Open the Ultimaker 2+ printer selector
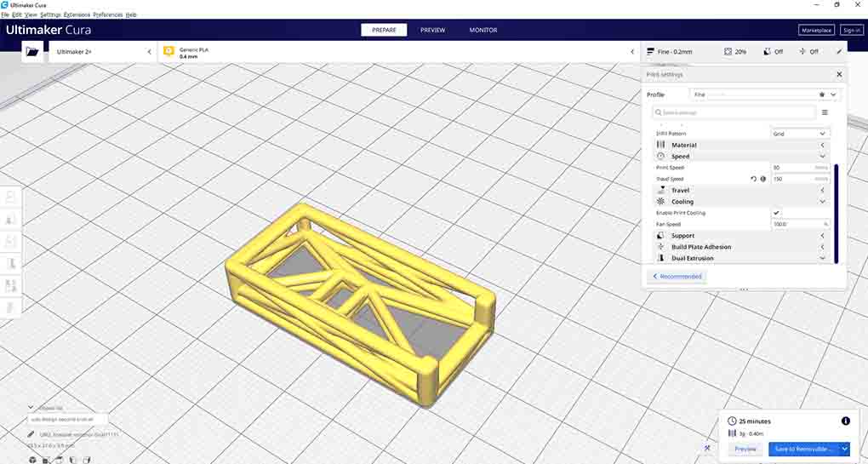This screenshot has height=464, width=868. (x=103, y=51)
